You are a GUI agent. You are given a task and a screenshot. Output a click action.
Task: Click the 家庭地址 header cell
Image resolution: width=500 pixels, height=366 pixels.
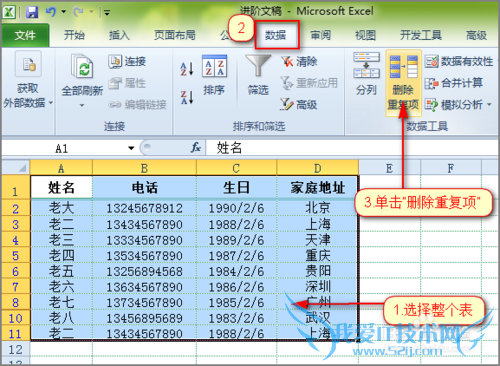318,187
